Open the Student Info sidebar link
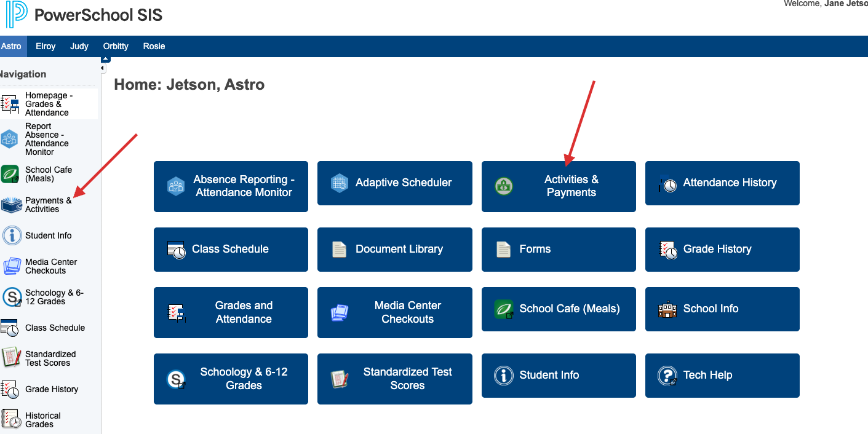The width and height of the screenshot is (868, 434). (x=49, y=235)
